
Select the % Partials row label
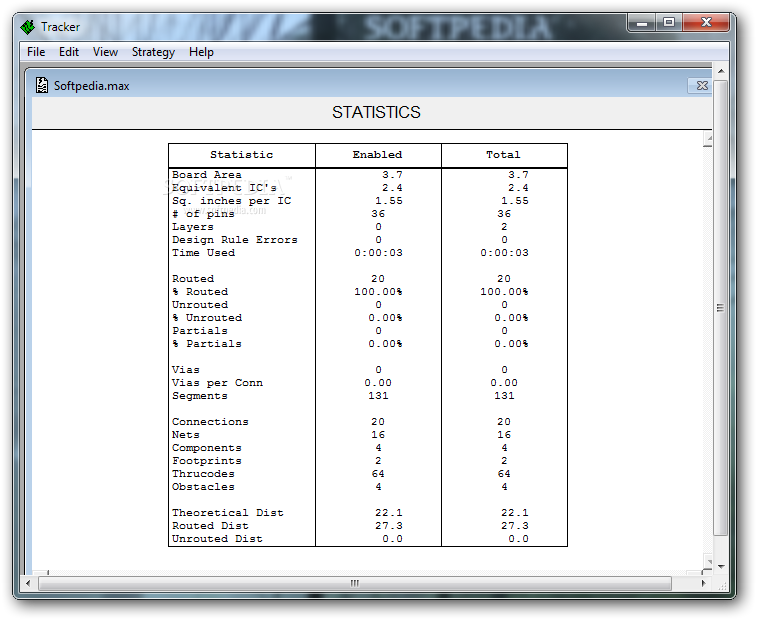click(207, 344)
